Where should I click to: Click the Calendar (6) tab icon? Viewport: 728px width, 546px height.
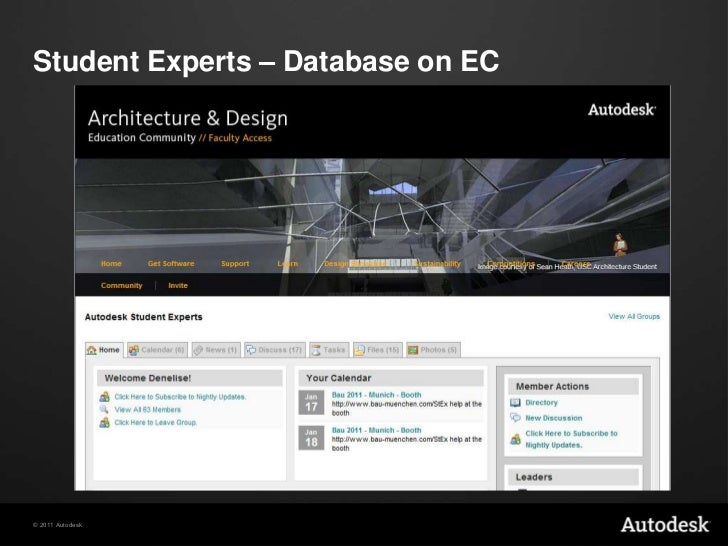tap(134, 350)
